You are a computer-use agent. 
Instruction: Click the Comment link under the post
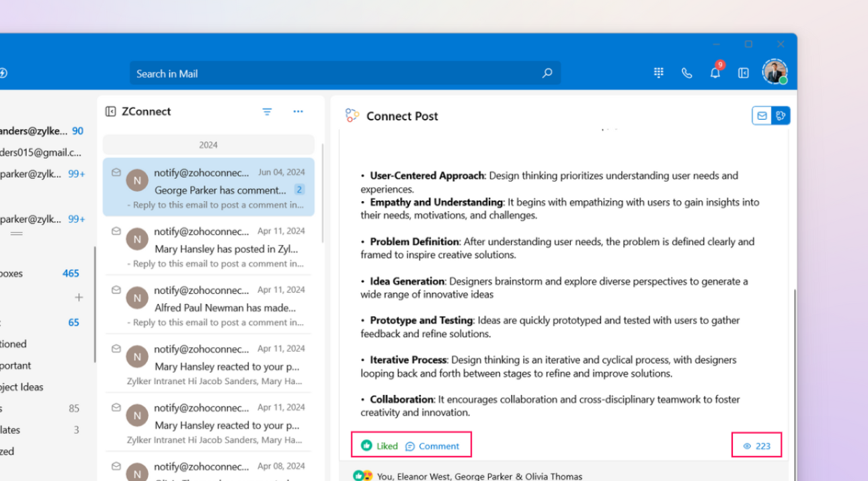[432, 446]
